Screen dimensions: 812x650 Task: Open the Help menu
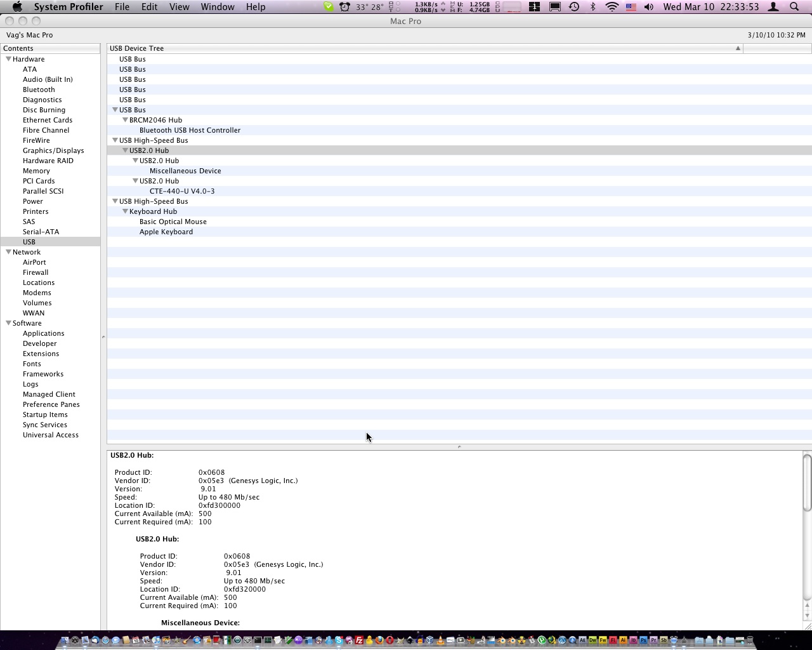point(256,7)
